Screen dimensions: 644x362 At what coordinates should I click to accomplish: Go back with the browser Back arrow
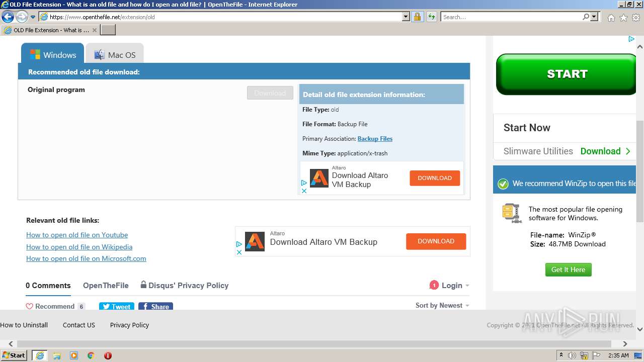click(8, 17)
